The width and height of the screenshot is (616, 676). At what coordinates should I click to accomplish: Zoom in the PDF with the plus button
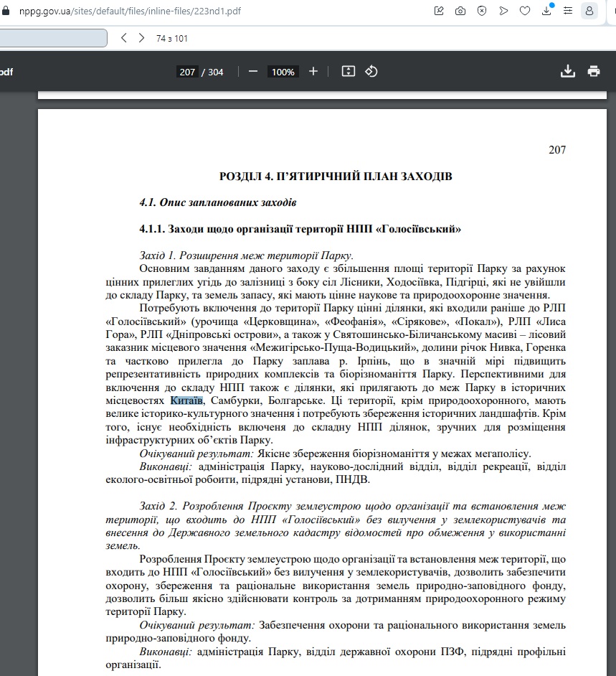point(313,72)
